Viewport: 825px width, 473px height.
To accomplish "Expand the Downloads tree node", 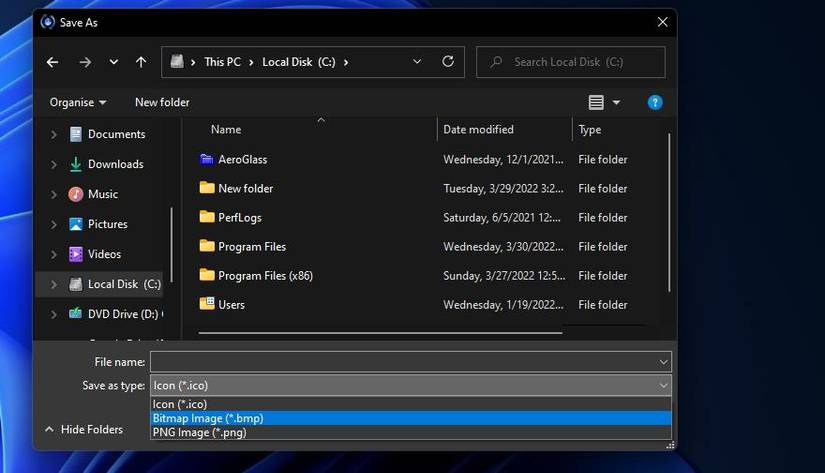I will [53, 165].
